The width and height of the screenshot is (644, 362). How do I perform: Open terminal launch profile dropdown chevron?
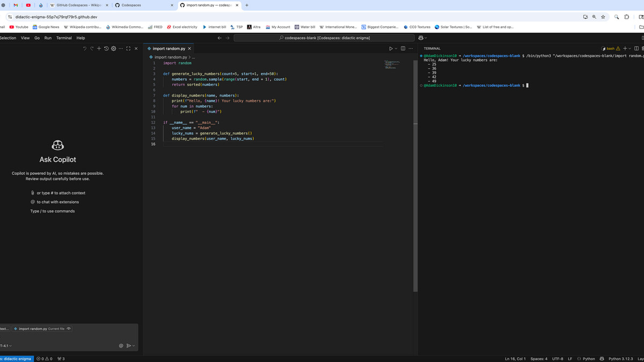point(630,48)
